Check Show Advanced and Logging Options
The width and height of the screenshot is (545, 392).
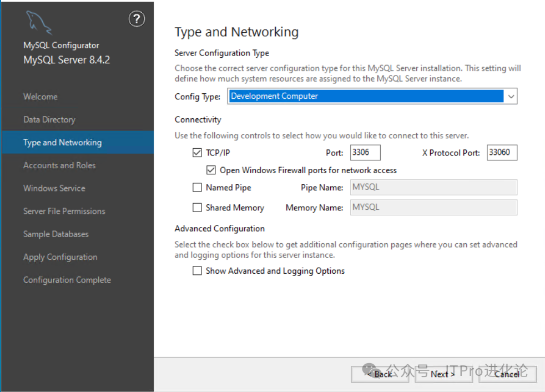point(197,271)
